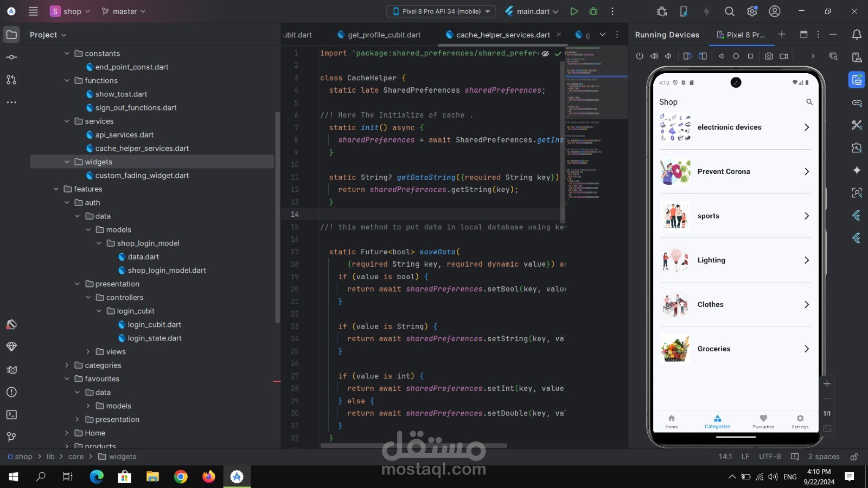This screenshot has width=868, height=488.
Task: Expand the Home folder
Action: pos(67,433)
